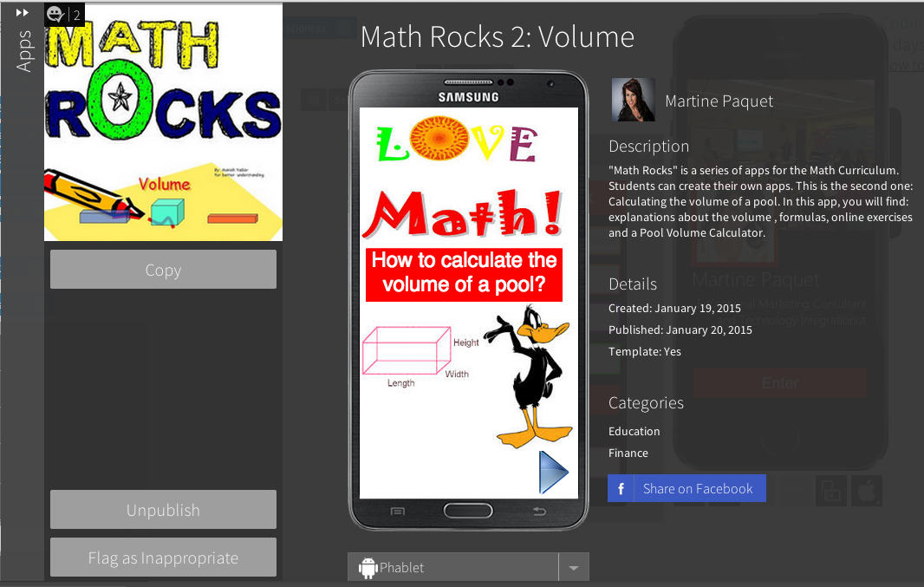
Task: Click the dimmed Apple icon in background
Action: point(866,491)
